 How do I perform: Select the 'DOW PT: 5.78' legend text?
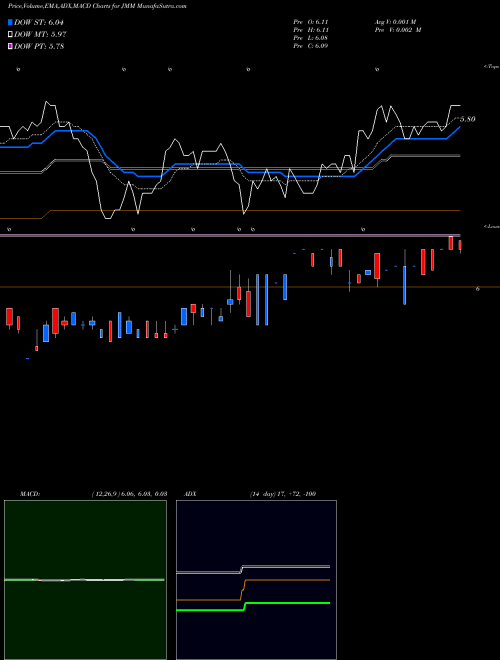coord(39,46)
